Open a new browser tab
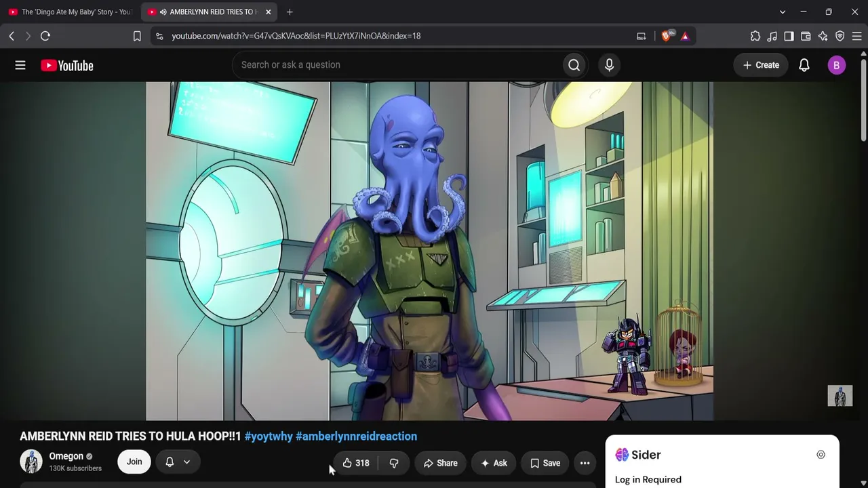Viewport: 868px width, 488px height. point(290,12)
